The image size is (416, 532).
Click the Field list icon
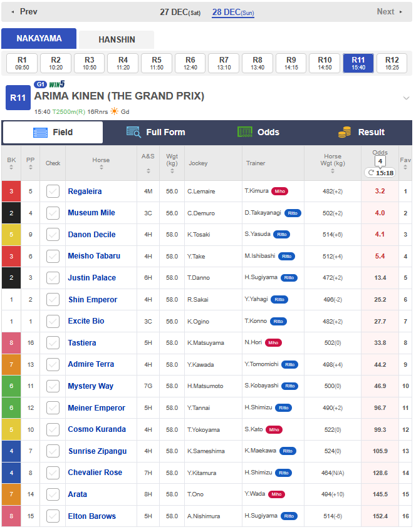[x=41, y=132]
